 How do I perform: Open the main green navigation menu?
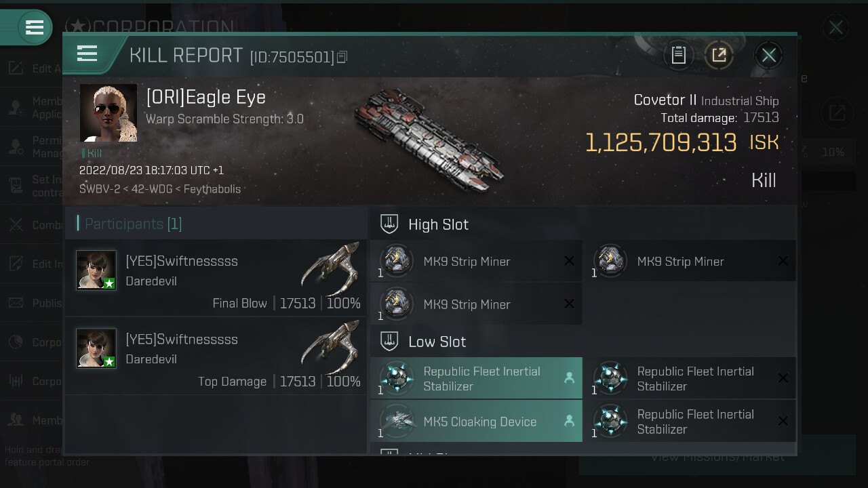tap(34, 28)
